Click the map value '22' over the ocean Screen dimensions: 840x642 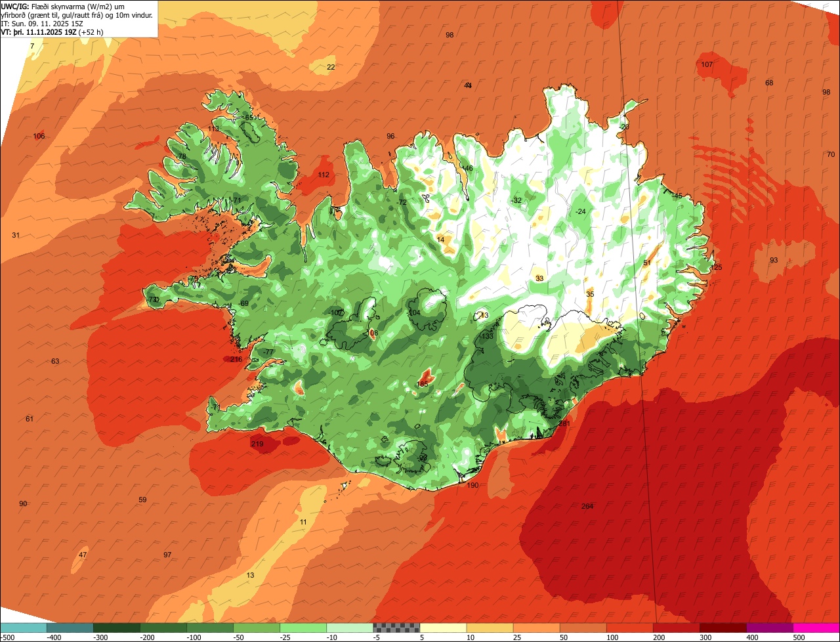[x=331, y=67]
